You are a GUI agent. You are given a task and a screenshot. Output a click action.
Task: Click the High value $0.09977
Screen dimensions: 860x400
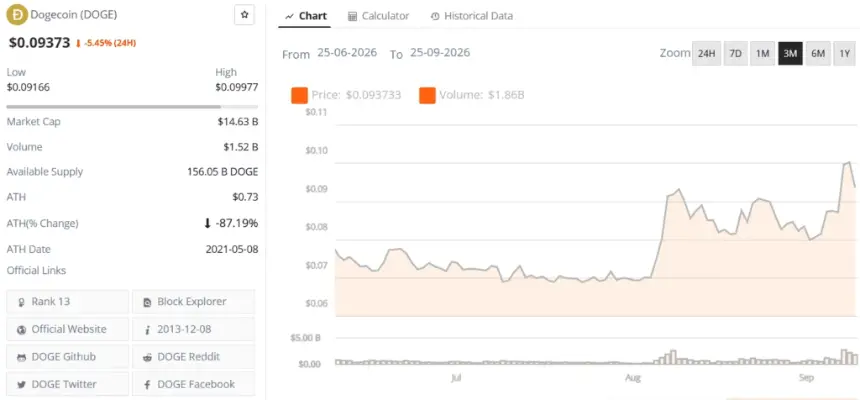coord(236,87)
